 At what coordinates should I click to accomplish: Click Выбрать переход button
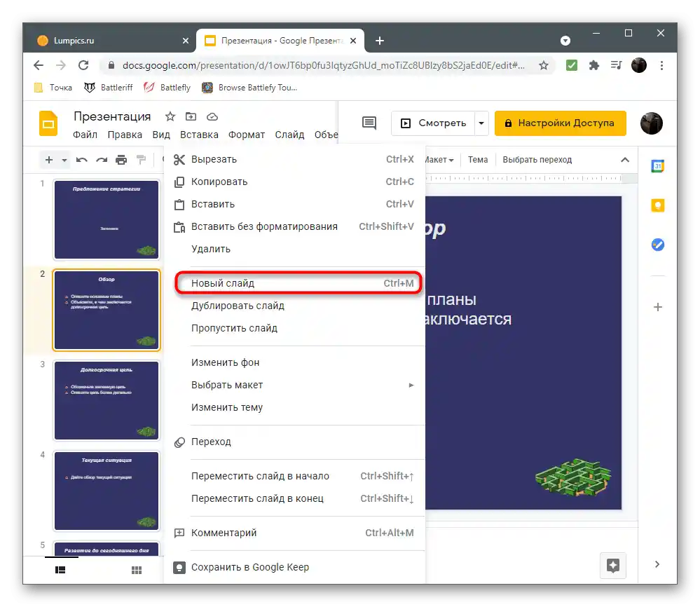537,159
